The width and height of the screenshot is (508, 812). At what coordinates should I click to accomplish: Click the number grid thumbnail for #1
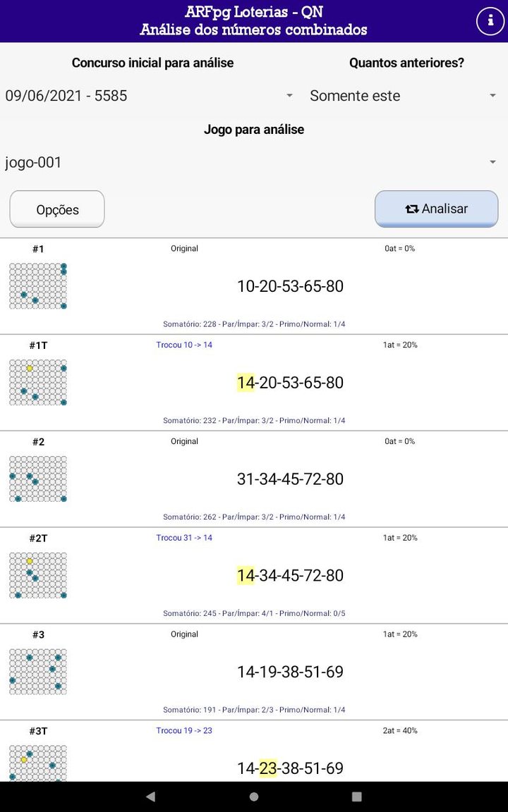[38, 286]
